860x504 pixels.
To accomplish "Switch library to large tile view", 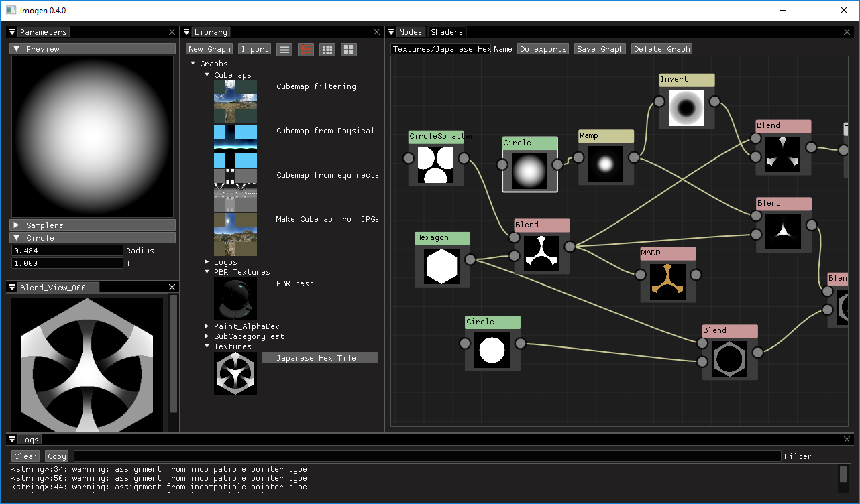I will pos(348,49).
